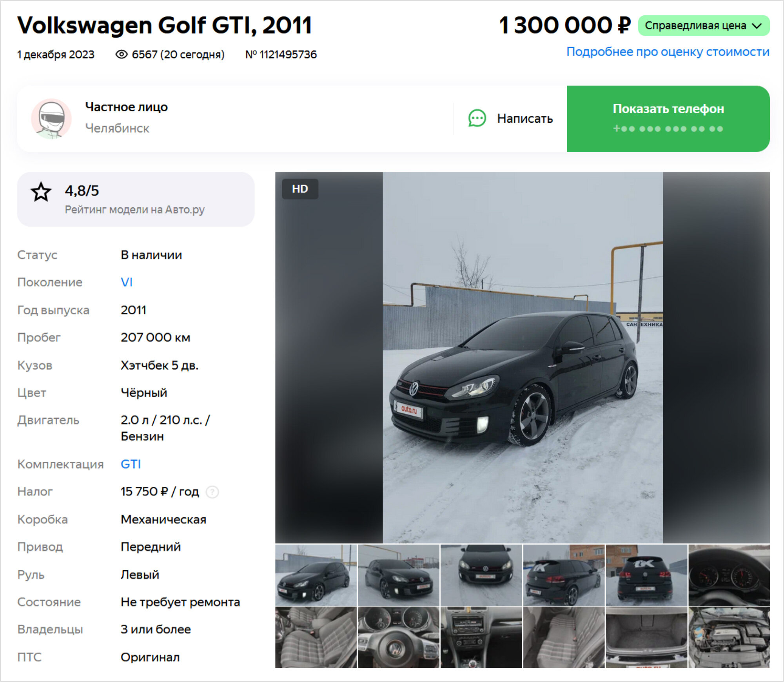Click the tax question mark help icon
Screen dimensions: 784x682
point(212,492)
